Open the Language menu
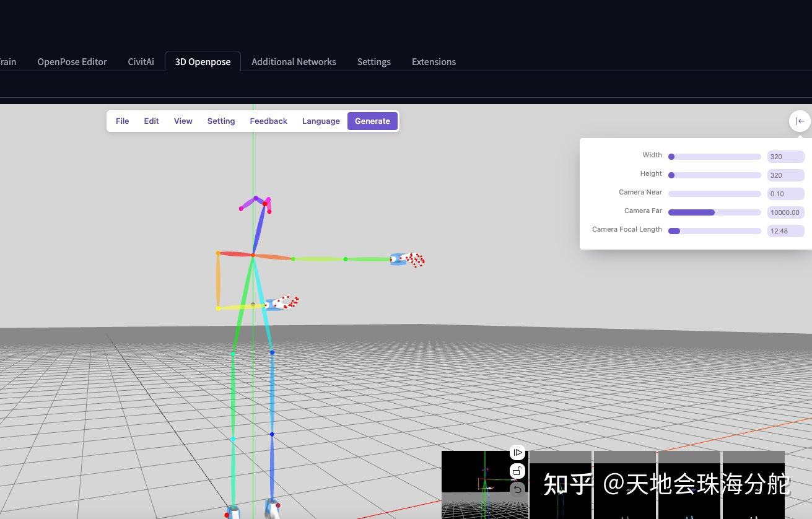The width and height of the screenshot is (812, 519). [x=321, y=121]
